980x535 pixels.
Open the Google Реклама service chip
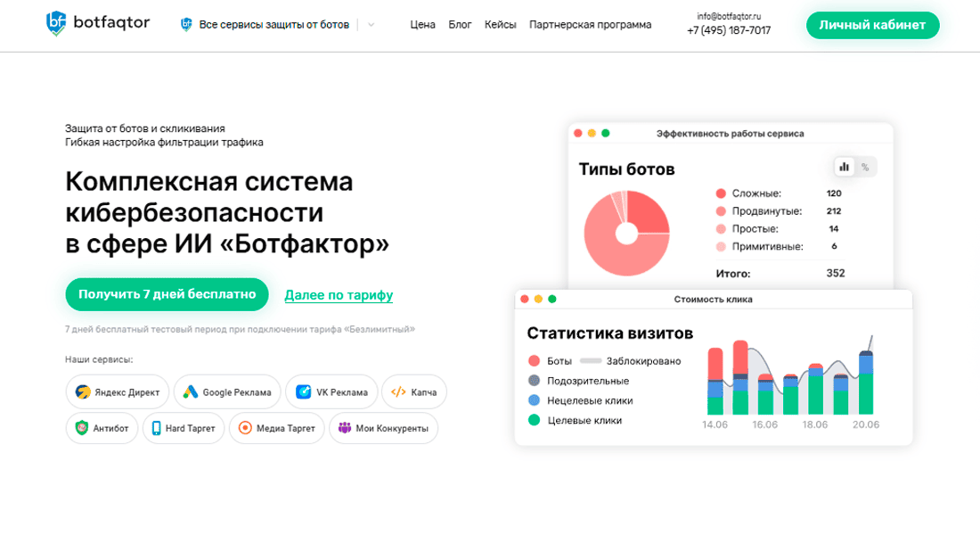coord(227,392)
